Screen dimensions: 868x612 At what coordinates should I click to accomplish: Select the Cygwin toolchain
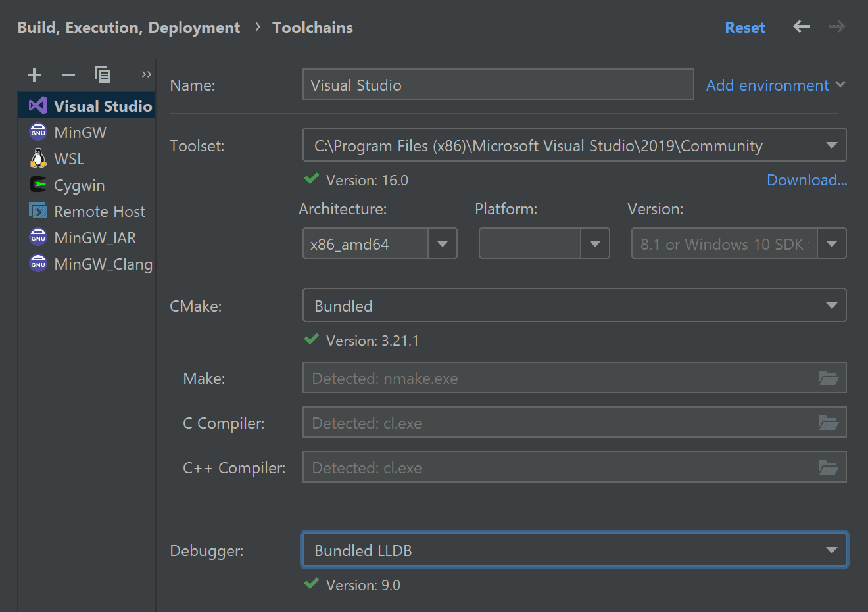87,185
